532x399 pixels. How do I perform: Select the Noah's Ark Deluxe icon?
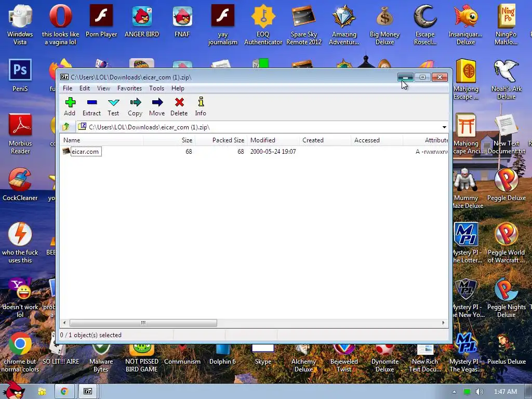pos(506,79)
